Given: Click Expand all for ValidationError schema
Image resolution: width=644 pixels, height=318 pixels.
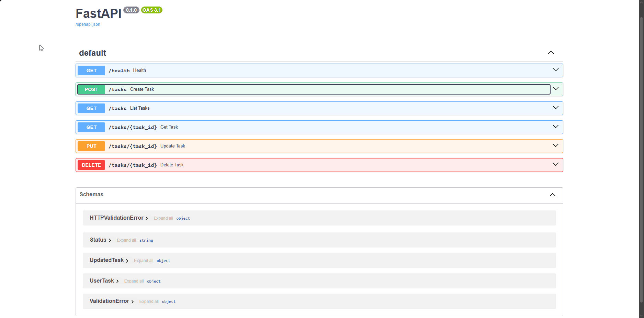Looking at the screenshot, I should (x=149, y=301).
